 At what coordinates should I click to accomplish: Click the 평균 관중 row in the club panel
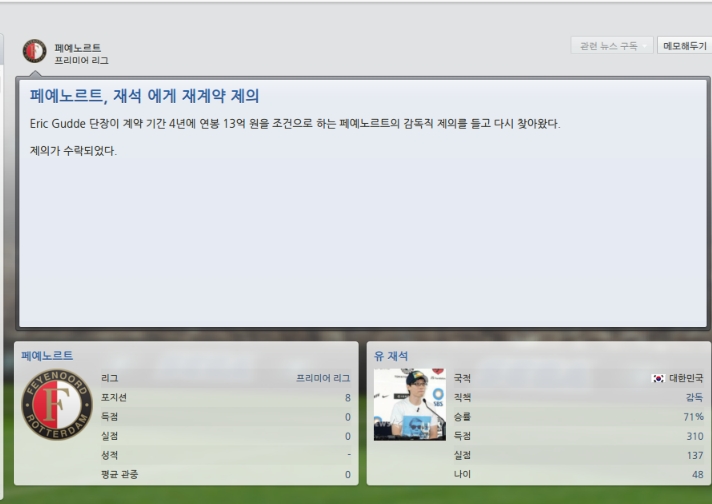tap(226, 474)
